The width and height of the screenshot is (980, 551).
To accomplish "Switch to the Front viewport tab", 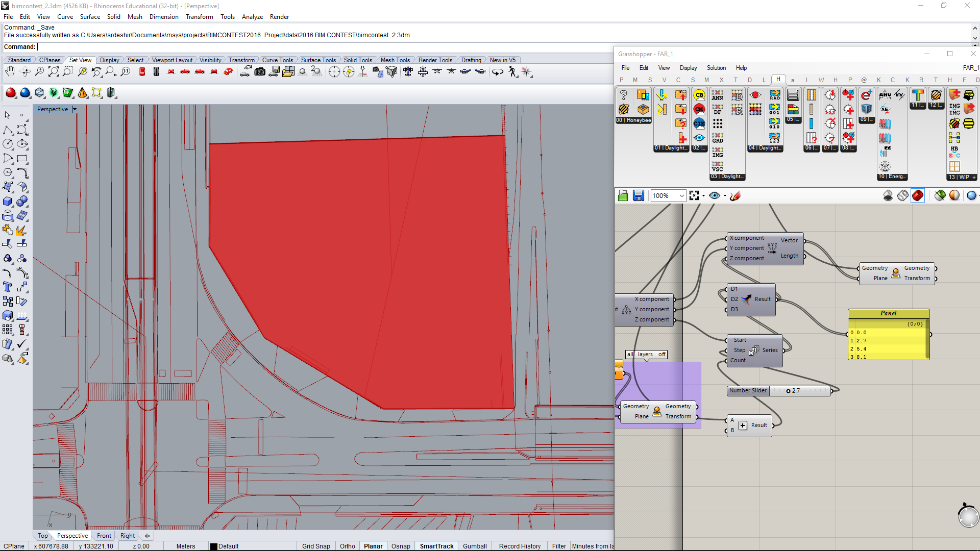I will [x=104, y=536].
